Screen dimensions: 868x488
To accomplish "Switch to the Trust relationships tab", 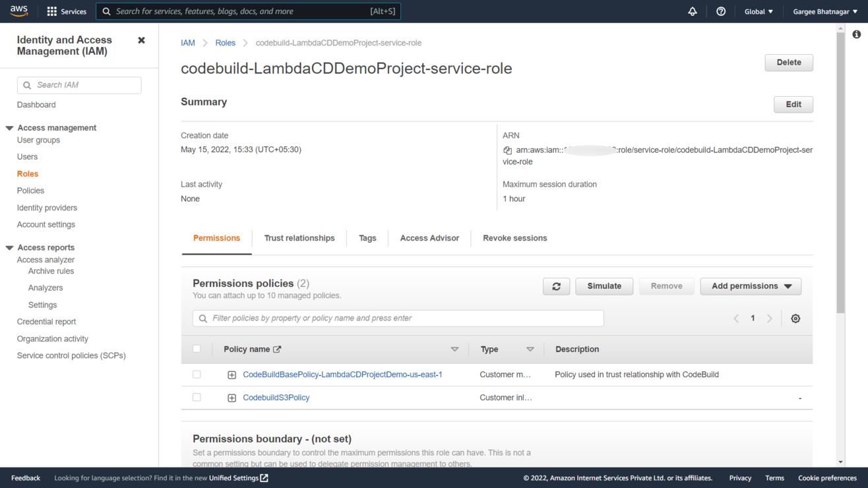I will pos(299,238).
